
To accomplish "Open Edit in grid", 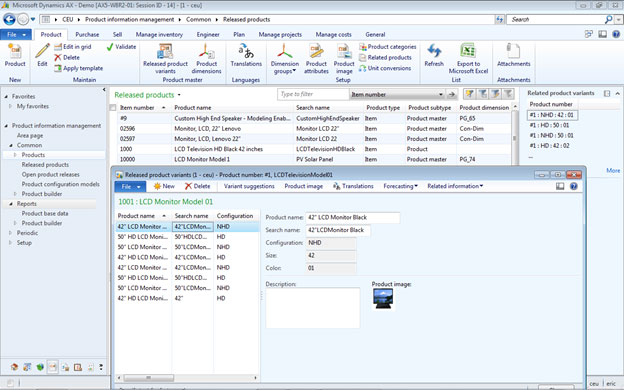I will (x=73, y=47).
